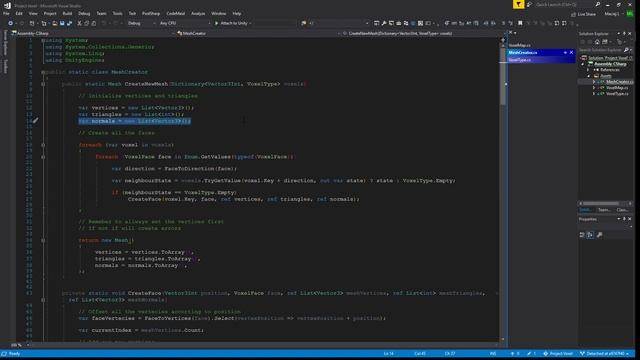
Task: Expand the References node
Action: (589, 70)
